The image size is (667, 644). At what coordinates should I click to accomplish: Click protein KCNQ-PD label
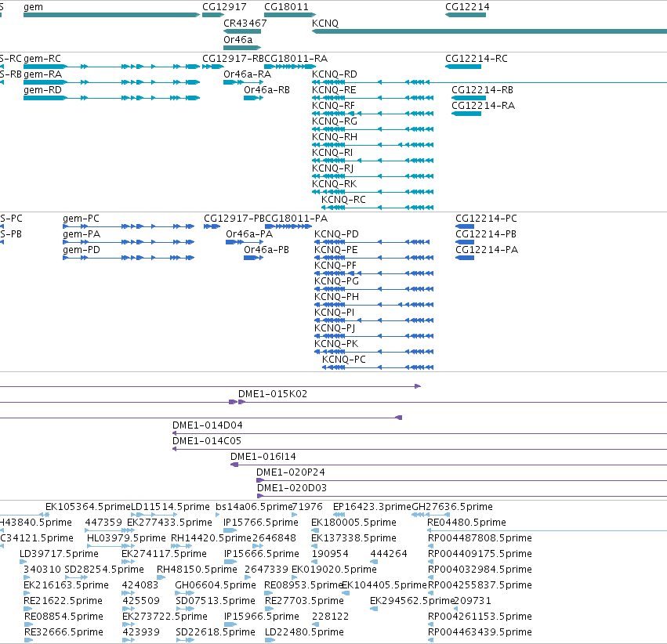coord(336,234)
